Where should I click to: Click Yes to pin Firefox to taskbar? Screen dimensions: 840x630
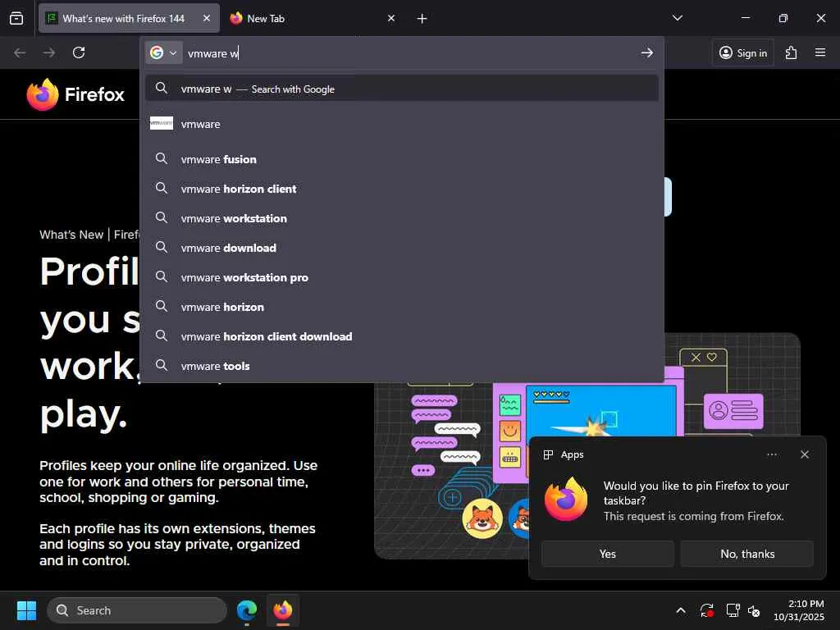tap(608, 554)
